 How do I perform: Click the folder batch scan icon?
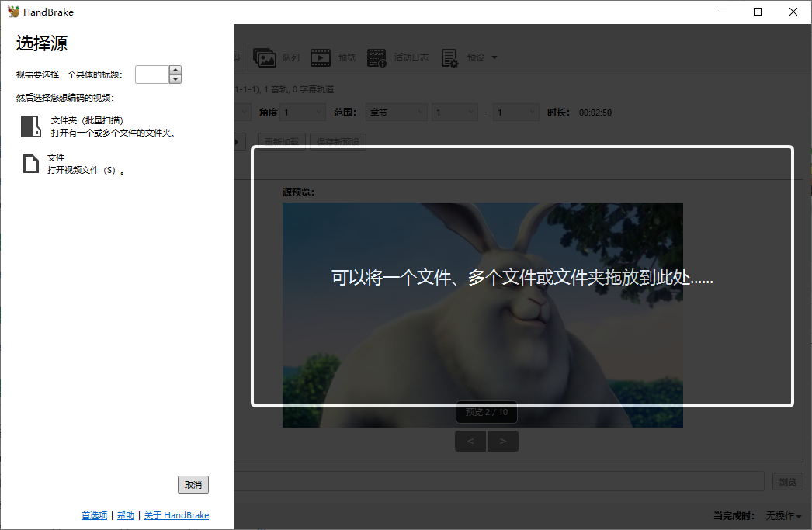(x=30, y=126)
